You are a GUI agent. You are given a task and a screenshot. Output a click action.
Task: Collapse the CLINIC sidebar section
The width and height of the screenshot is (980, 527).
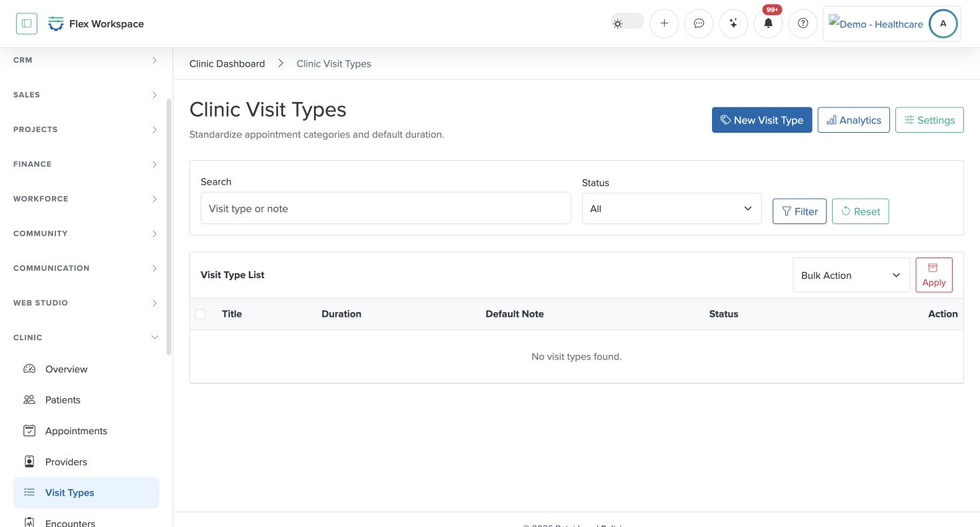tap(86, 338)
